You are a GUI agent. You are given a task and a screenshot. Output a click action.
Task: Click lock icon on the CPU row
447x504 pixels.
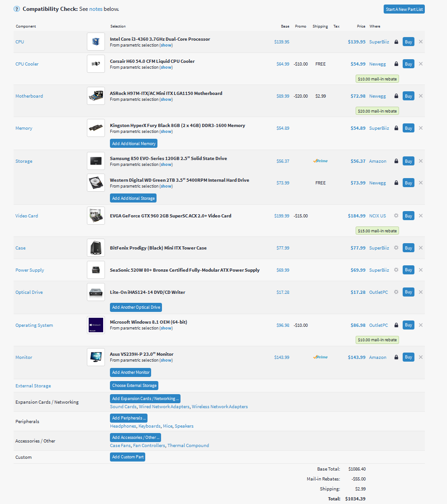tap(396, 42)
